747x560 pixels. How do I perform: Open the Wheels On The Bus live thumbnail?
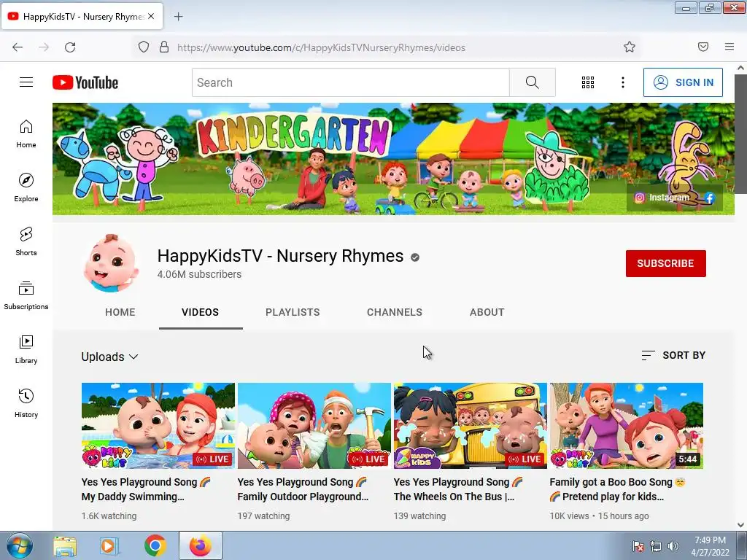click(471, 426)
